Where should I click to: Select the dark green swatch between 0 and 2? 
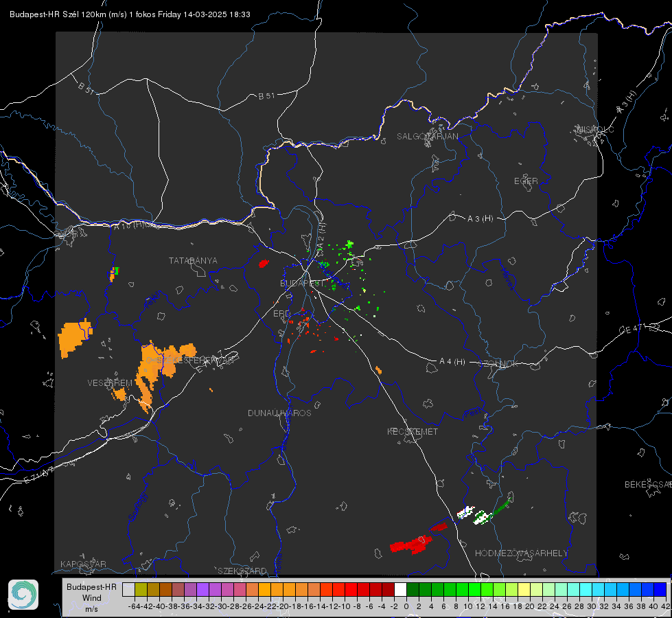click(413, 589)
